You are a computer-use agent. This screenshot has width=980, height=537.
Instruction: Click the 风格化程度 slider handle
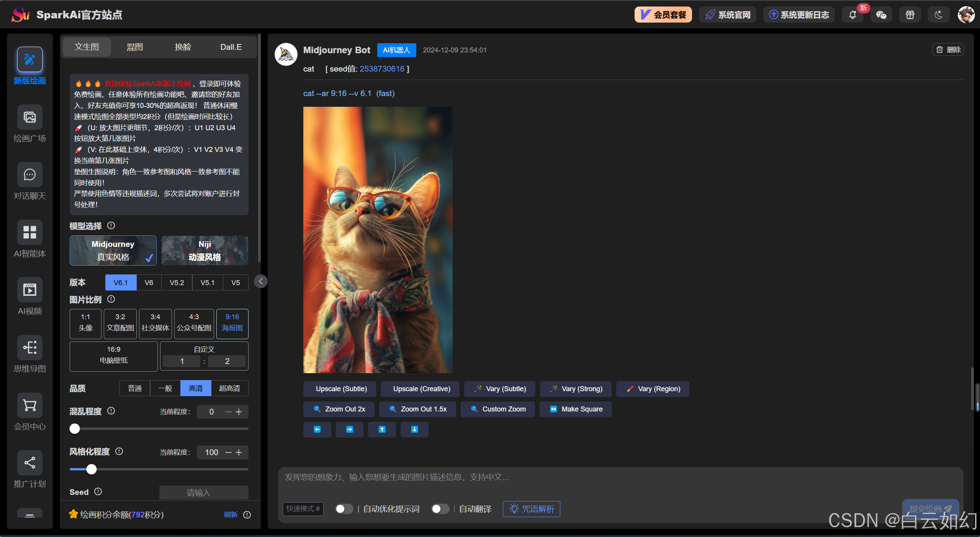92,469
